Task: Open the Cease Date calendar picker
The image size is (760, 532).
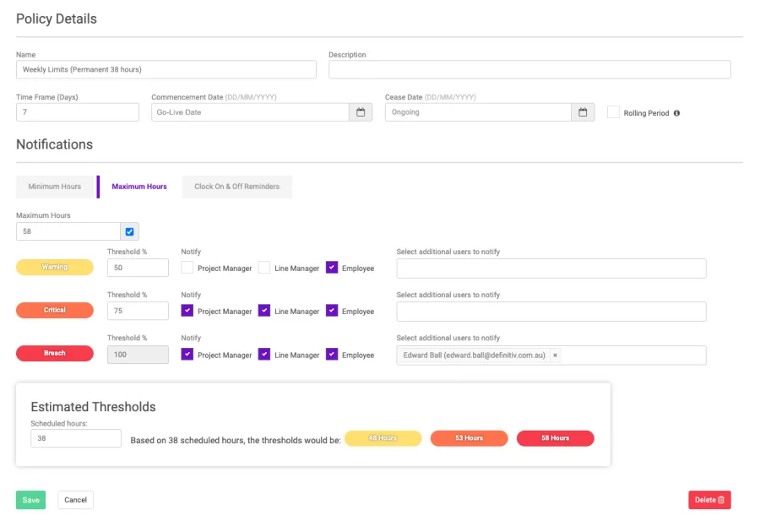Action: [x=583, y=112]
